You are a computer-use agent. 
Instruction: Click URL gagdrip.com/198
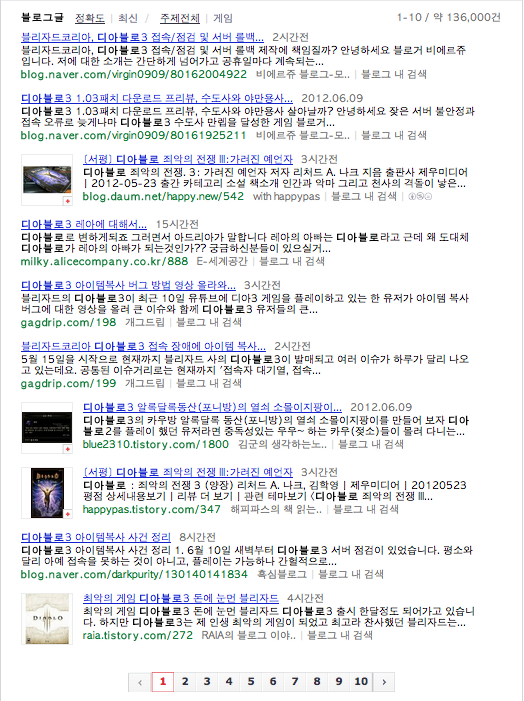click(x=68, y=322)
